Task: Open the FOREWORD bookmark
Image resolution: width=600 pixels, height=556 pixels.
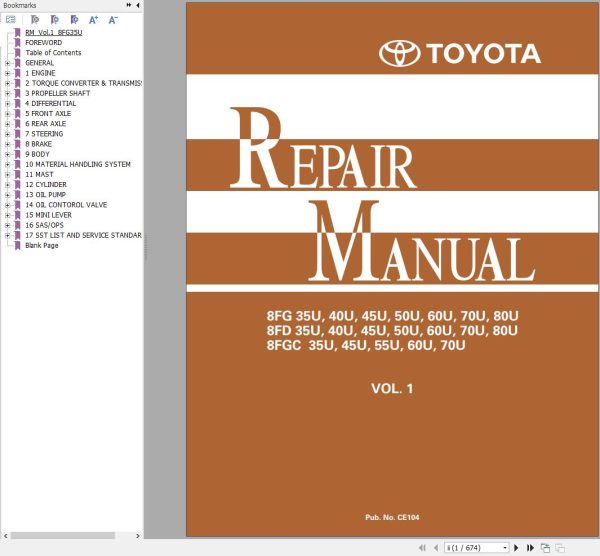Action: click(x=43, y=42)
